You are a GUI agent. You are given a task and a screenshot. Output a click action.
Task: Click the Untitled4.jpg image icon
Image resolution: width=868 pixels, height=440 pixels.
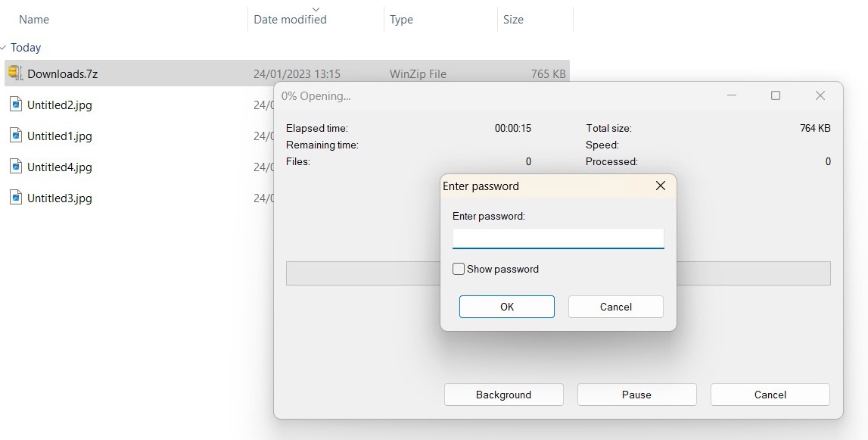15,167
